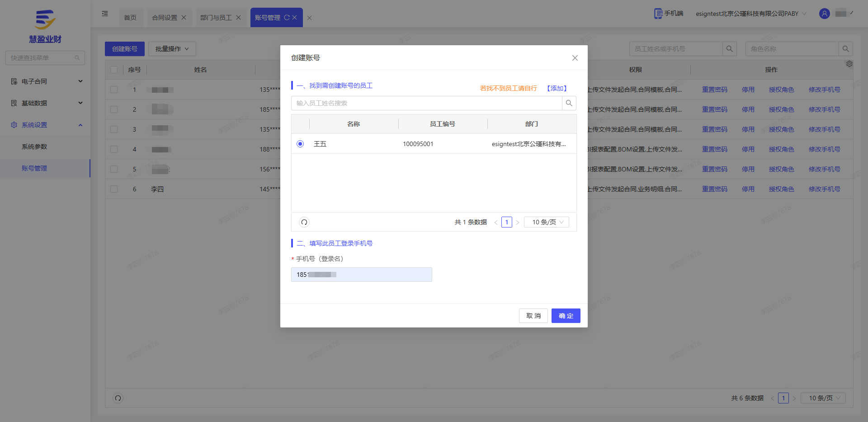868x422 pixels.
Task: Switch to the 合同设置 tab
Action: pyautogui.click(x=165, y=18)
